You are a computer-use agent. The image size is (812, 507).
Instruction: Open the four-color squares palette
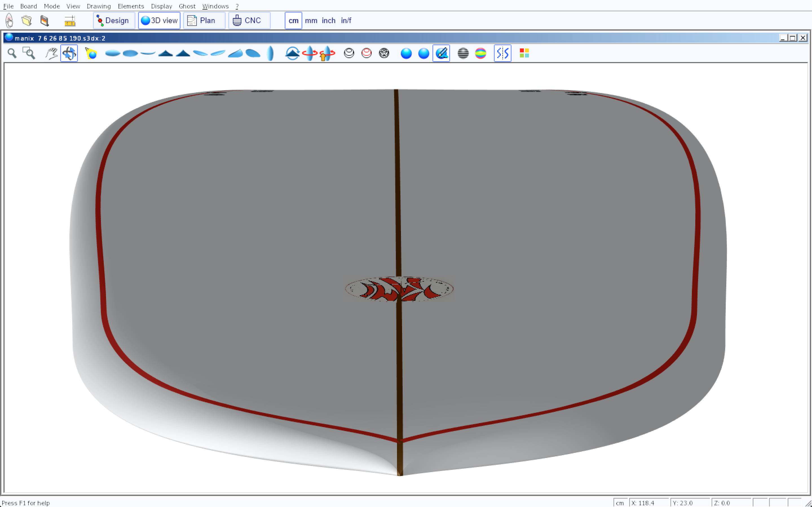tap(524, 53)
